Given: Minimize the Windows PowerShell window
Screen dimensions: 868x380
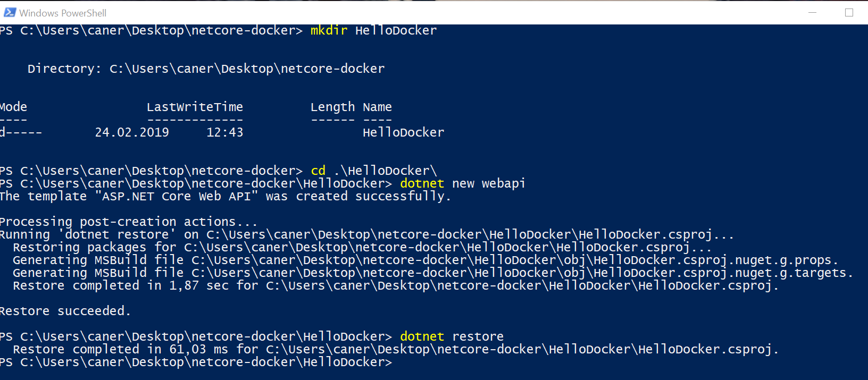Looking at the screenshot, I should [812, 12].
